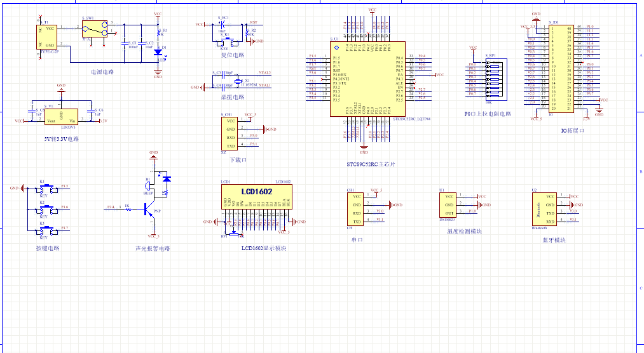
Task: Click the '按键电路' label
Action: coord(48,248)
